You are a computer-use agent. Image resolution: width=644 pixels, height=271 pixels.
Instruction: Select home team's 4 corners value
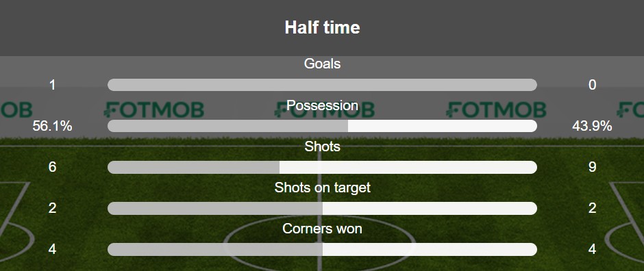click(52, 249)
